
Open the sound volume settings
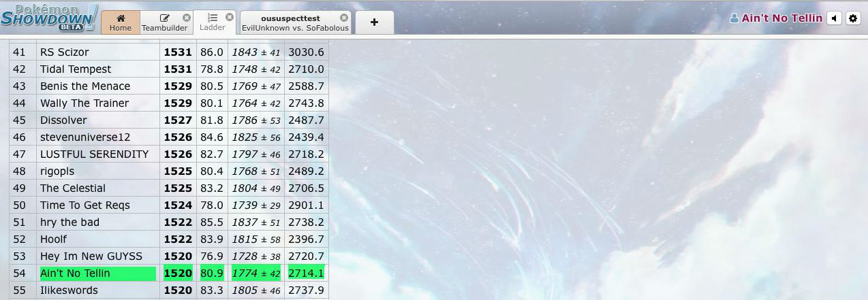click(x=834, y=18)
